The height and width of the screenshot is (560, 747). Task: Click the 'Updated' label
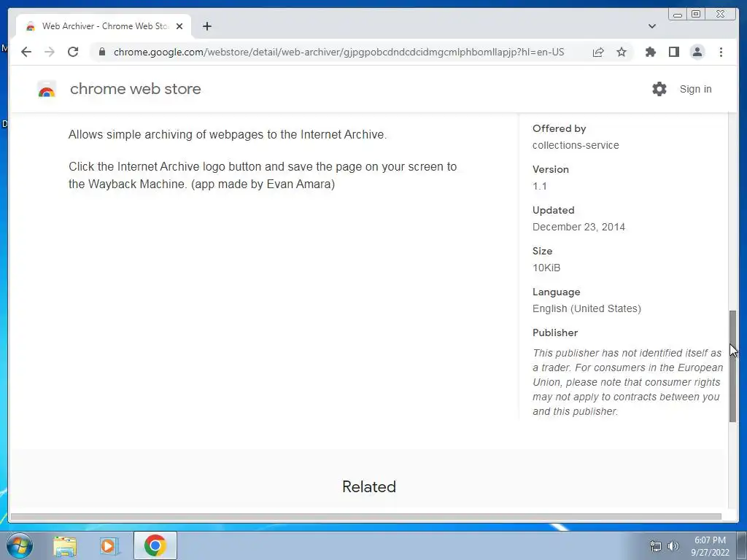554,210
